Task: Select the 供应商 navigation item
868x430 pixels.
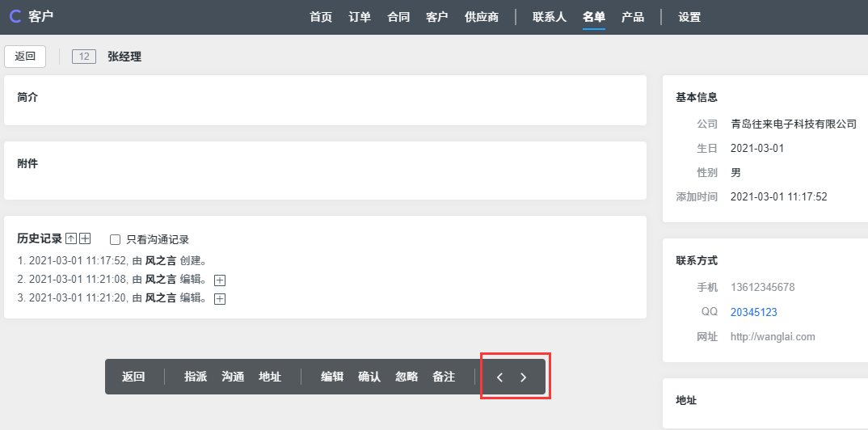Action: pyautogui.click(x=482, y=17)
